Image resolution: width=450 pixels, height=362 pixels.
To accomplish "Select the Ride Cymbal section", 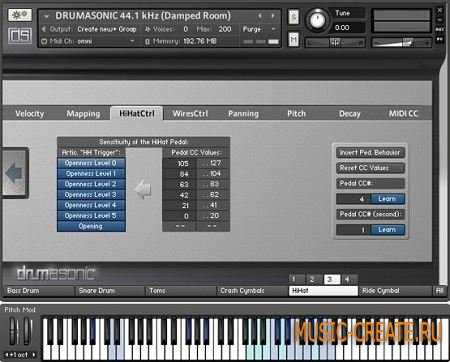I will [x=395, y=291].
